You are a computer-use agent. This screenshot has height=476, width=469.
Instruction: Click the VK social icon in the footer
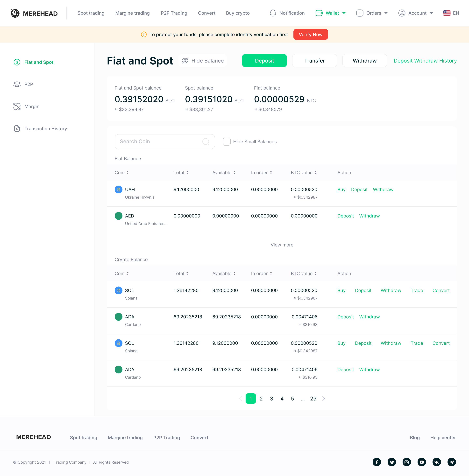click(x=436, y=462)
